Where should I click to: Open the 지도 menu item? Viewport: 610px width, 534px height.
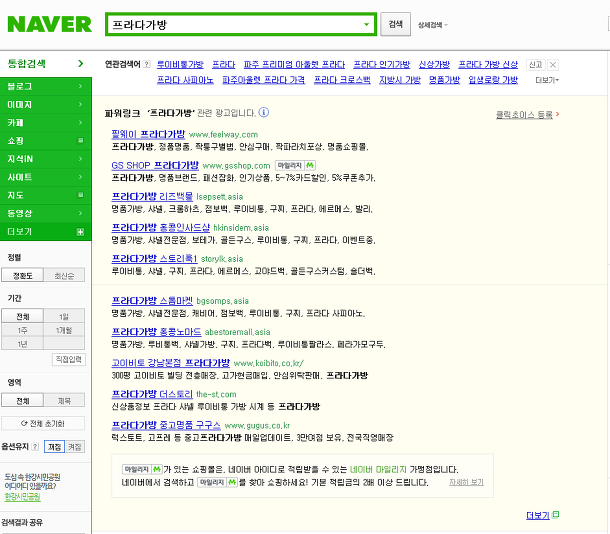46,195
